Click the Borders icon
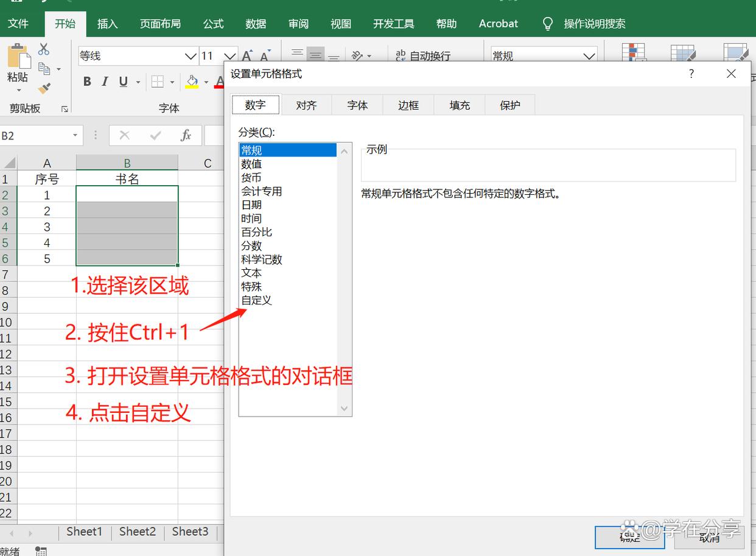Image resolution: width=756 pixels, height=556 pixels. (x=158, y=82)
